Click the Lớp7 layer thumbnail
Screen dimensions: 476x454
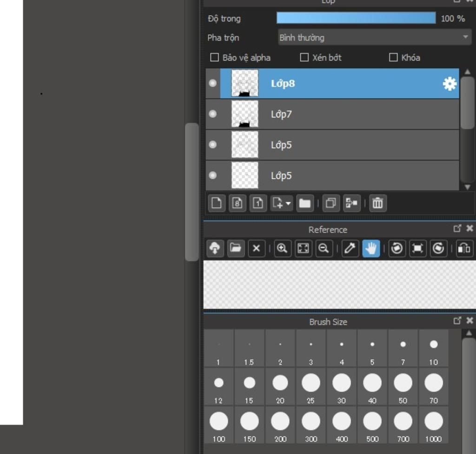(x=245, y=114)
